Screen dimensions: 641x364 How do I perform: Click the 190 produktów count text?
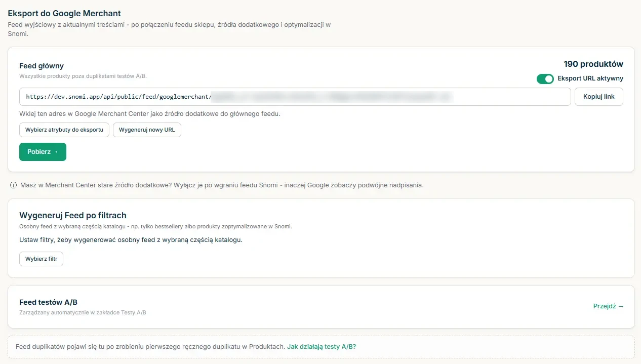[x=593, y=64]
